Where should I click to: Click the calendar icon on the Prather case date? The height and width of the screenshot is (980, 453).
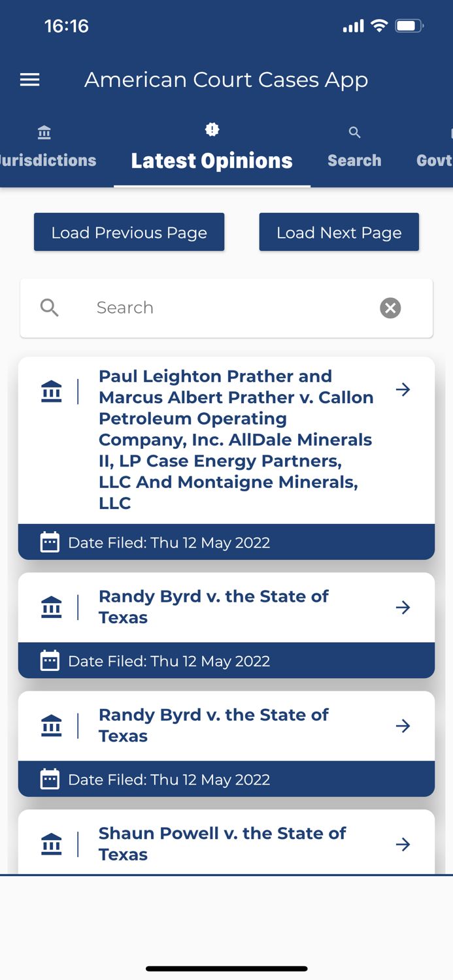[x=50, y=542]
